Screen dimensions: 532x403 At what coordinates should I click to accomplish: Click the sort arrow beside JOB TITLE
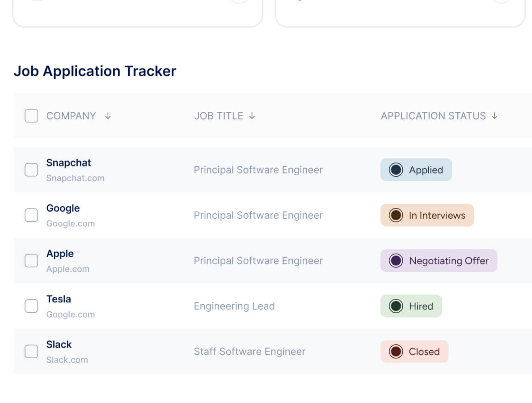[252, 116]
